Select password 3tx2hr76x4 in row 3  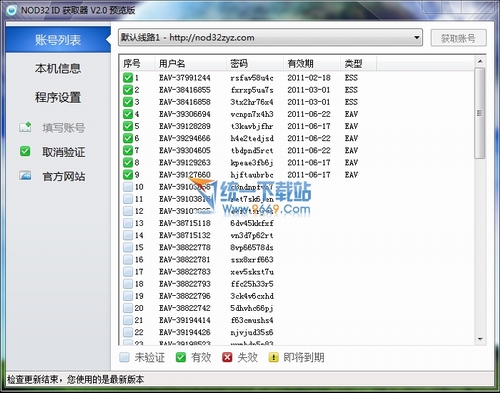pyautogui.click(x=252, y=102)
